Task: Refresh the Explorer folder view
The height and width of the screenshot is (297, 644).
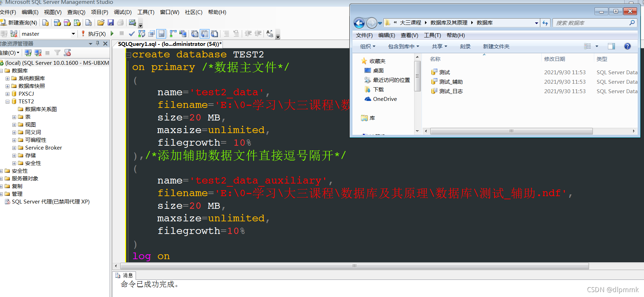Action: tap(545, 23)
